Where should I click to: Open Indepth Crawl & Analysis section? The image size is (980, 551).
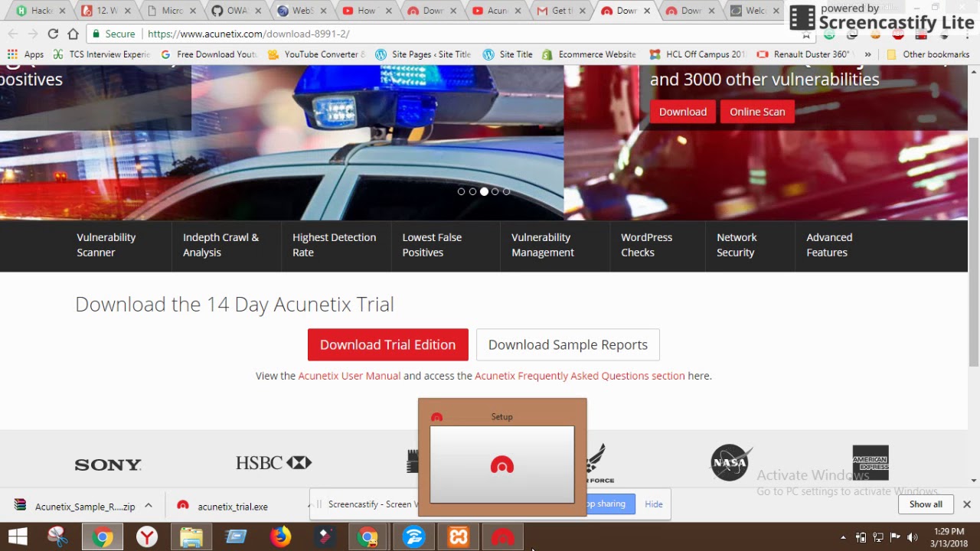click(x=221, y=245)
